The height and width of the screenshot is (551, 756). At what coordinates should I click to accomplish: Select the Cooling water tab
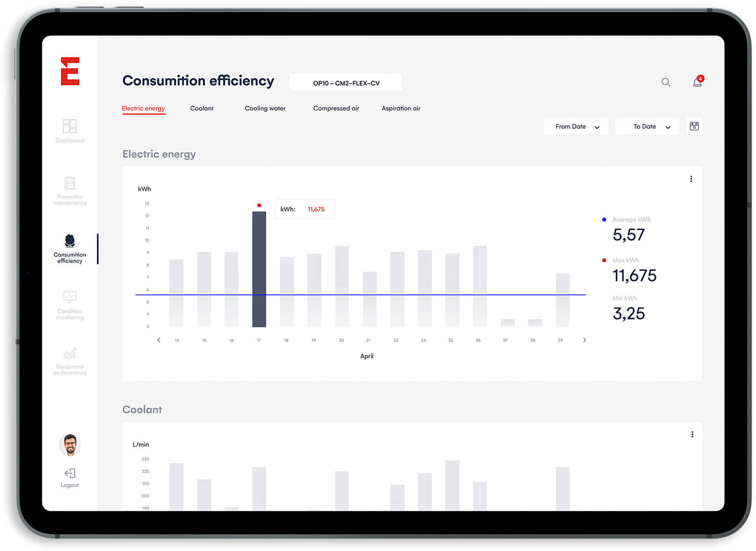pos(265,108)
